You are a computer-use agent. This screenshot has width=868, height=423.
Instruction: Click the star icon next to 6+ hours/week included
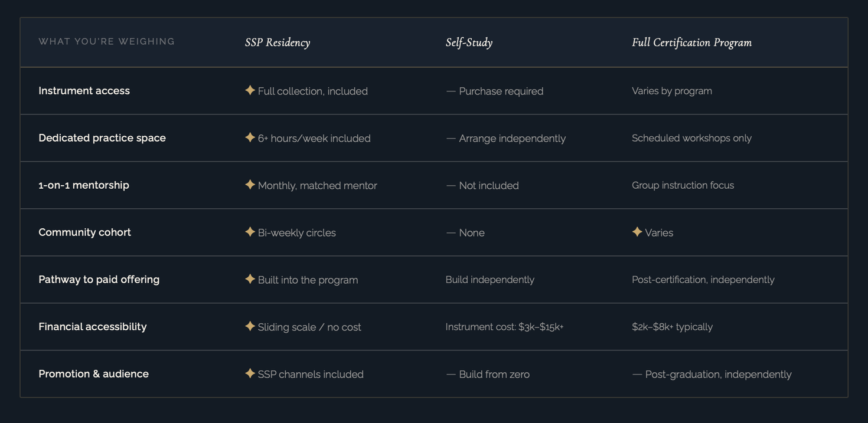250,137
